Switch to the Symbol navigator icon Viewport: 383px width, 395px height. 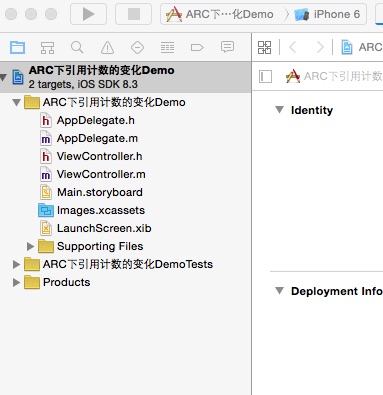coord(47,48)
